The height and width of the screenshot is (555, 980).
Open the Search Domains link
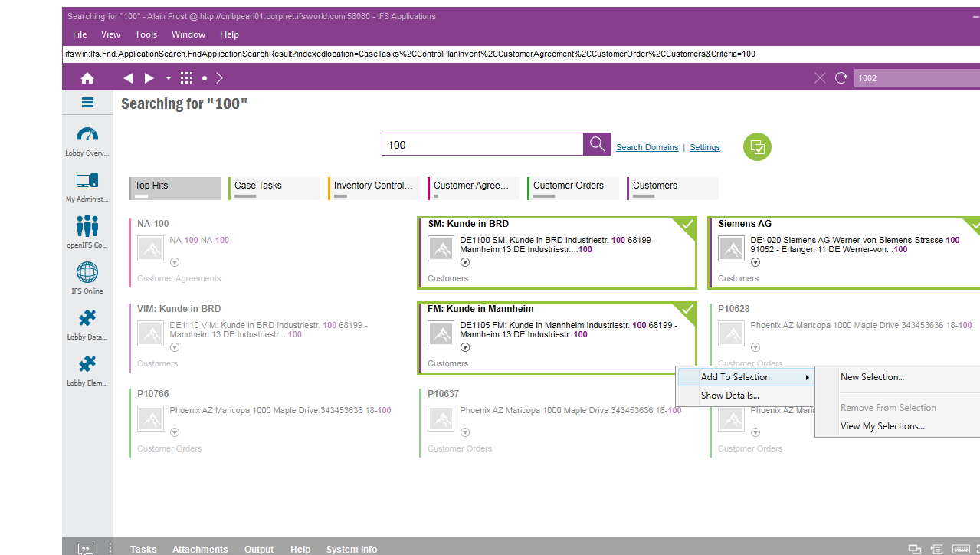pos(647,147)
